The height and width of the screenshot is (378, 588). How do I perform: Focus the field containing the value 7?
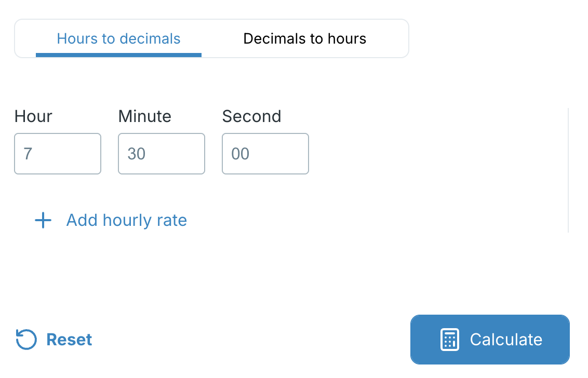57,154
